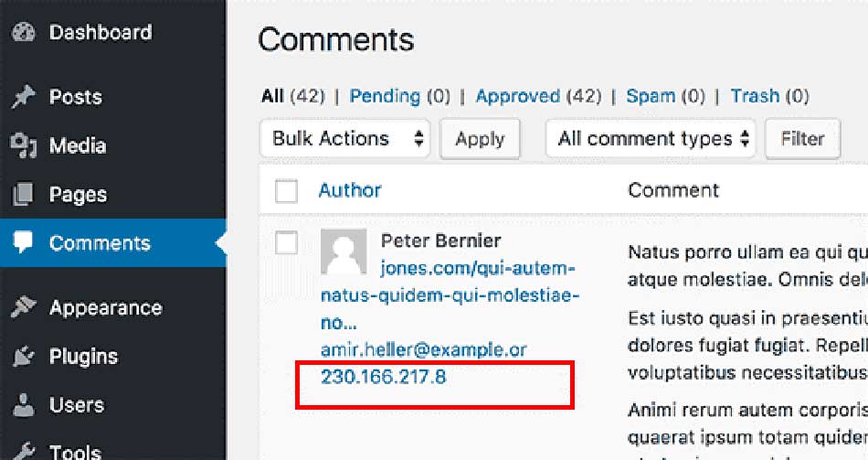The image size is (868, 460).
Task: Click the Pages icon in sidebar
Action: [23, 195]
